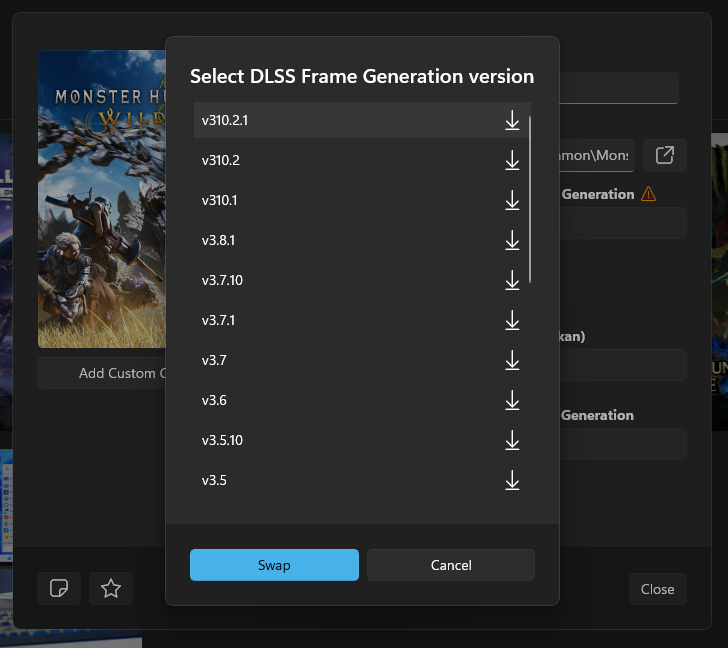
Task: Download DLSS version v310.2
Action: (512, 161)
